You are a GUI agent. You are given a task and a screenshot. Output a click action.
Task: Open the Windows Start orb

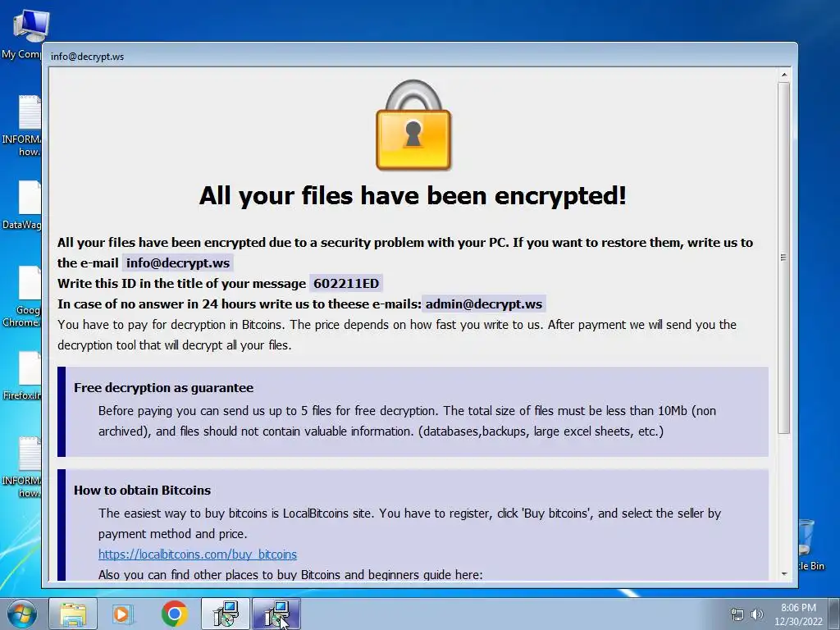click(x=21, y=614)
